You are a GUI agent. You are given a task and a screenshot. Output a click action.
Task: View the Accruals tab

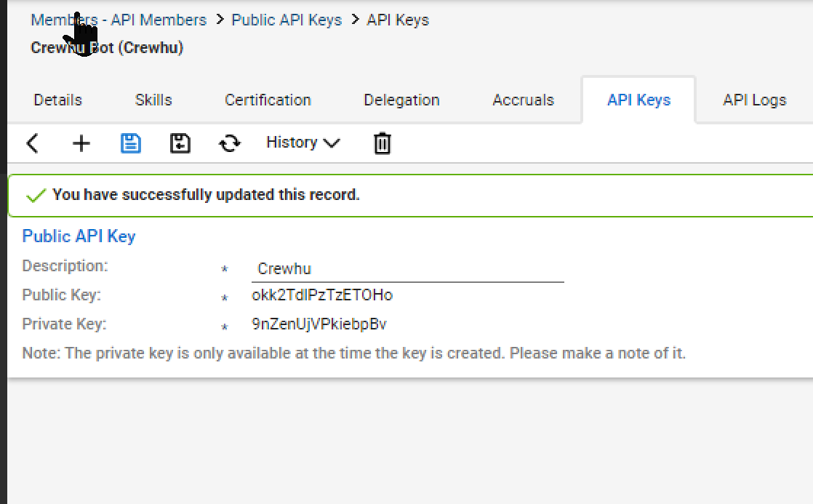point(523,100)
